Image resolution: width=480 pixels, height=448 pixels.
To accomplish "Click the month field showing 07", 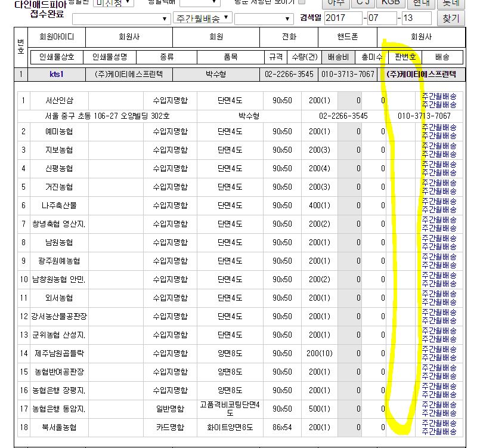I will click(x=382, y=18).
